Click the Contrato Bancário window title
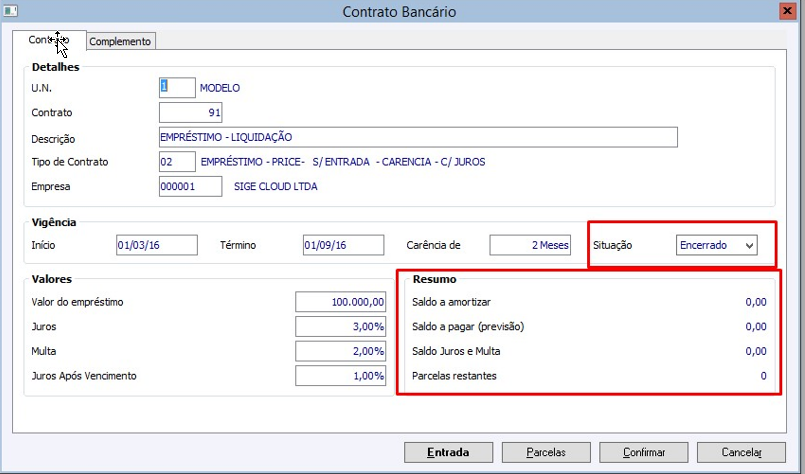Image resolution: width=805 pixels, height=474 pixels. pyautogui.click(x=399, y=12)
